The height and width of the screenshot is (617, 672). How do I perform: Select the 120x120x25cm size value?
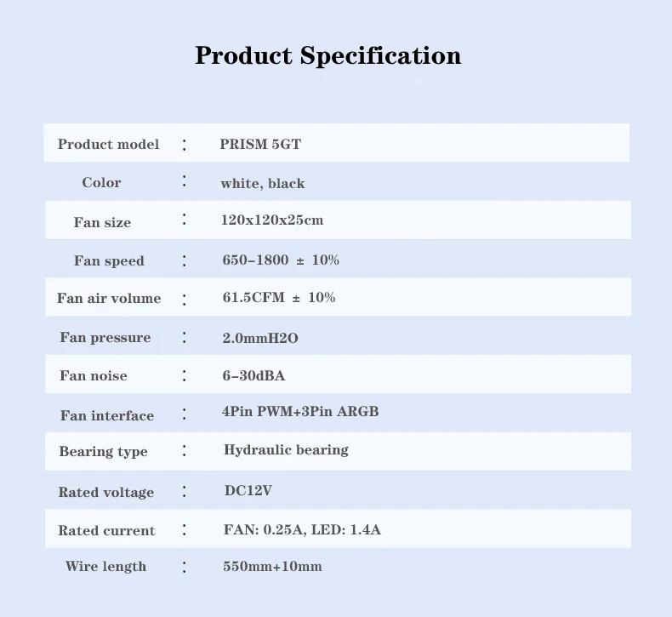point(272,220)
